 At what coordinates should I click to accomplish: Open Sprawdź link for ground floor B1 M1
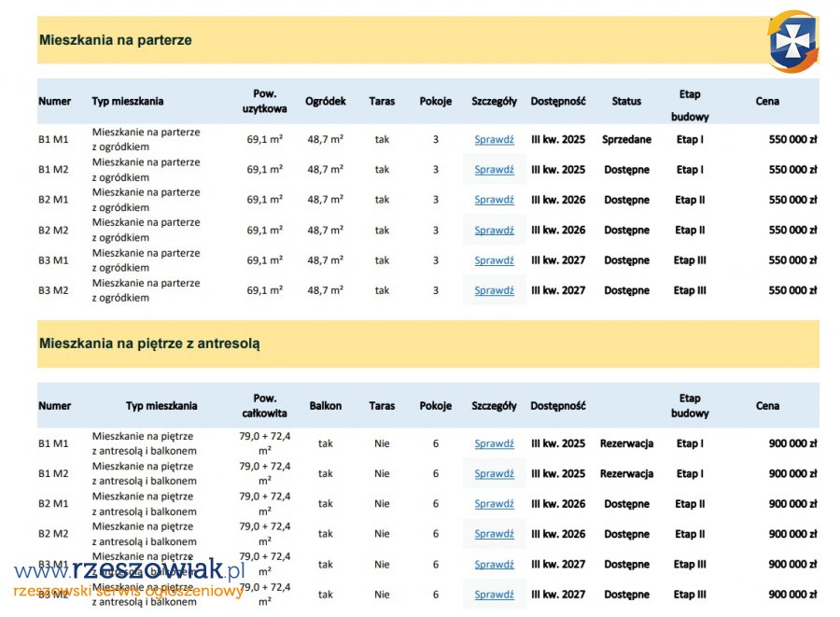pos(494,140)
